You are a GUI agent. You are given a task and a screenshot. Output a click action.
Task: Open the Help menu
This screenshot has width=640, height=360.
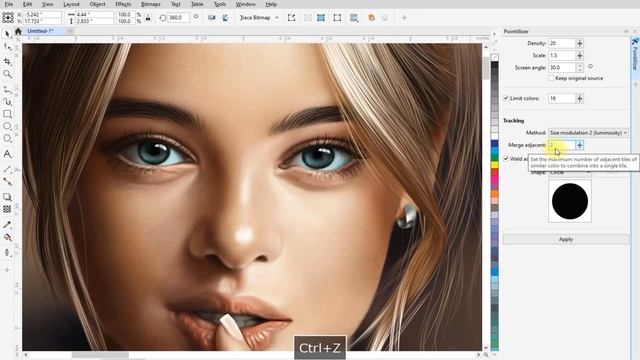pos(271,4)
